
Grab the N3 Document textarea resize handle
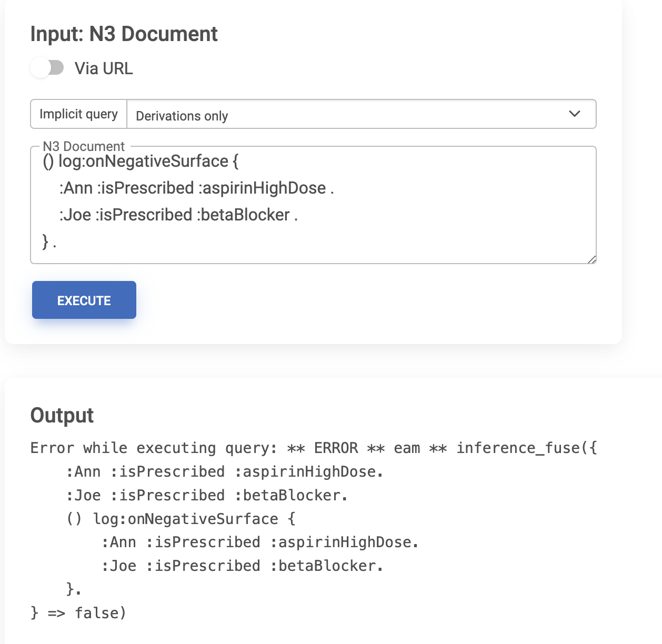(x=591, y=259)
